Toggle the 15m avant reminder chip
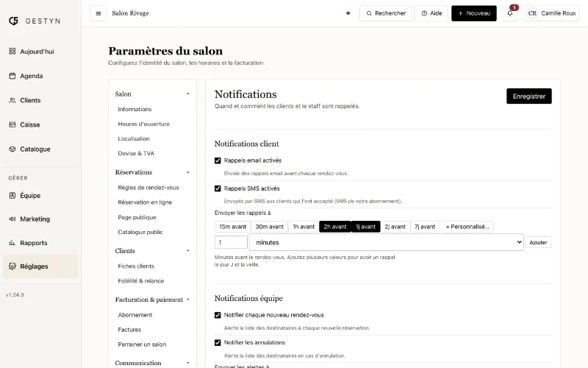Image resolution: width=588 pixels, height=368 pixels. 232,227
